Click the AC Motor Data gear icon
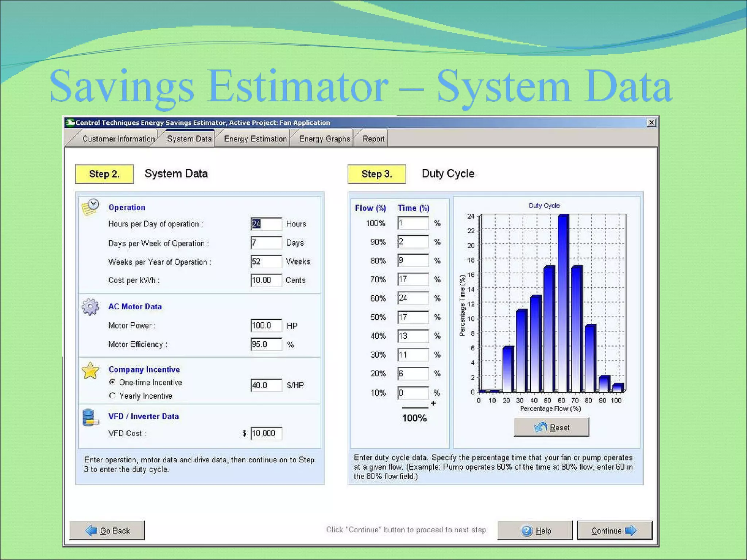Viewport: 747px width, 560px height. pos(90,307)
